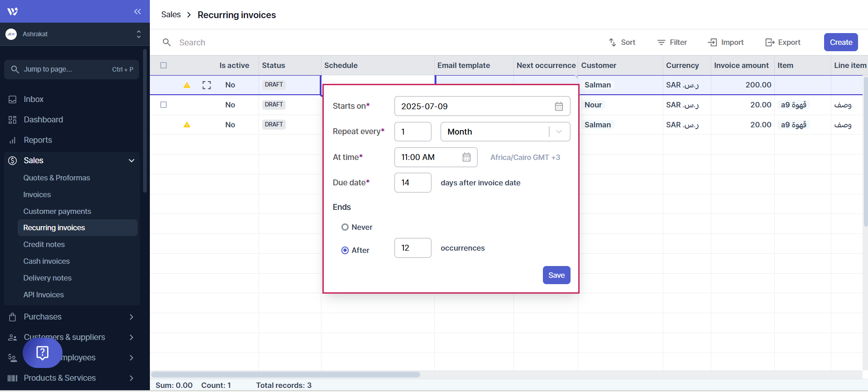Image resolution: width=868 pixels, height=392 pixels.
Task: Open the help chat bubble button
Action: pos(43,353)
